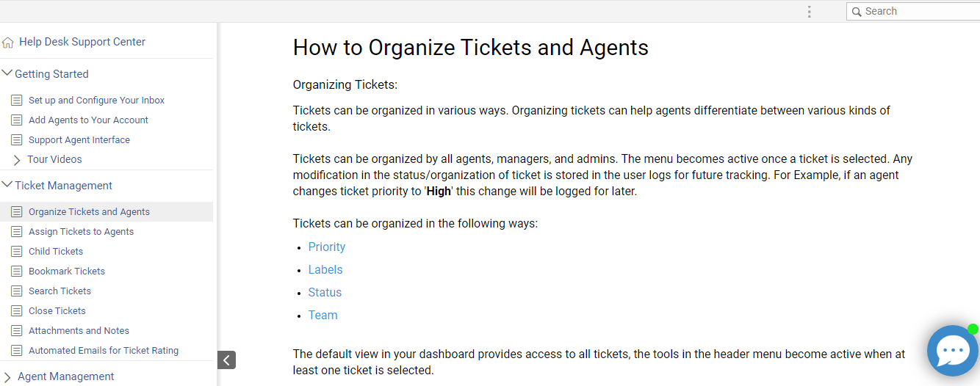Open the Team link in the list
This screenshot has height=386, width=980.
click(x=323, y=316)
